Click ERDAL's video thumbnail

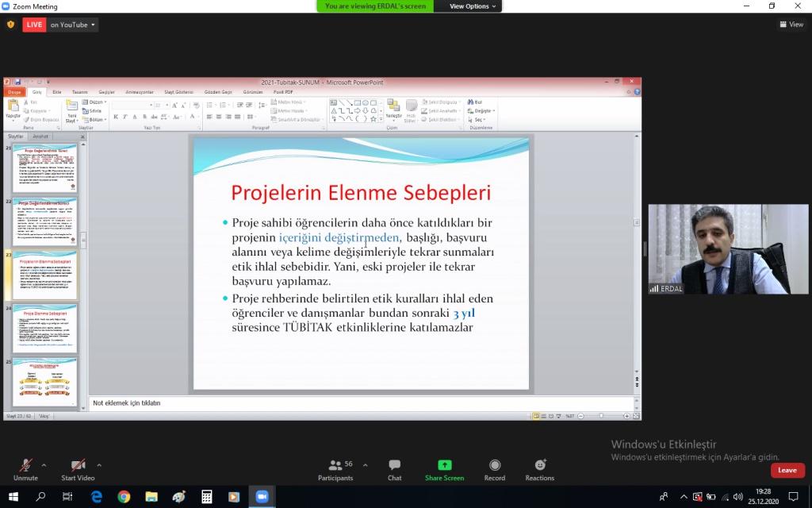pos(728,249)
